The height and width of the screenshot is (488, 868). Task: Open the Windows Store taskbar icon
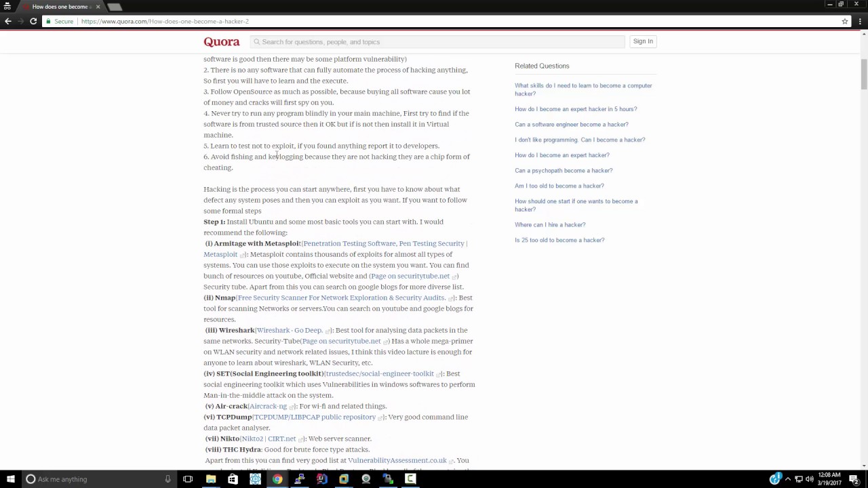[233, 479]
